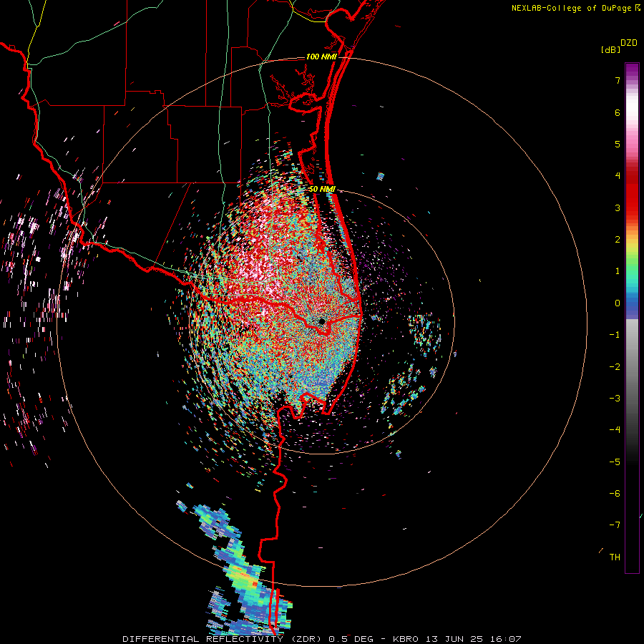Click the -7 value on the color scale

[x=615, y=525]
